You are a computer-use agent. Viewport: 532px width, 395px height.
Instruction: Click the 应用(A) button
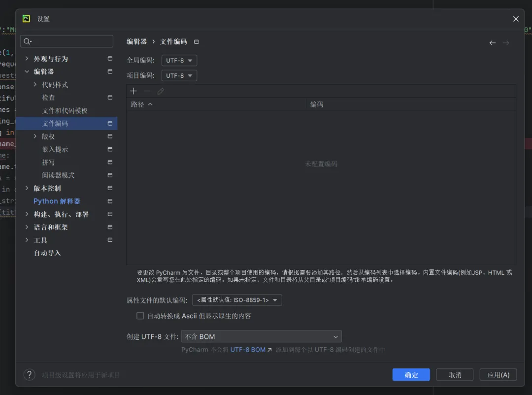pos(498,375)
